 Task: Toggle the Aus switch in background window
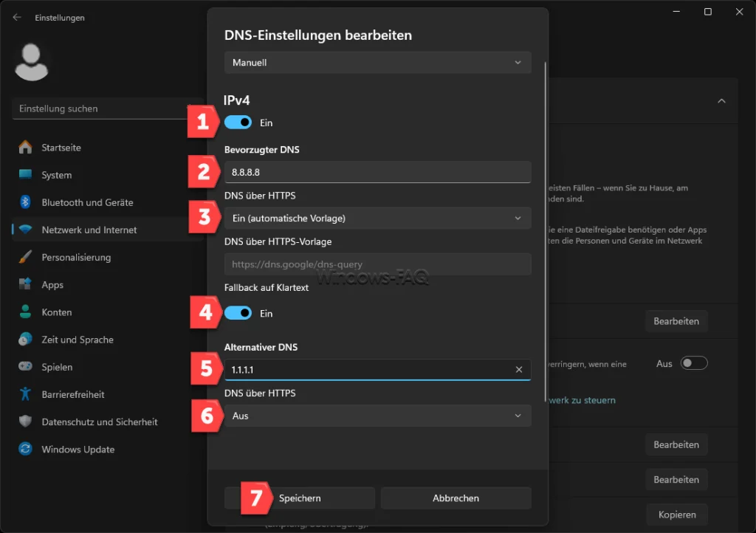694,363
